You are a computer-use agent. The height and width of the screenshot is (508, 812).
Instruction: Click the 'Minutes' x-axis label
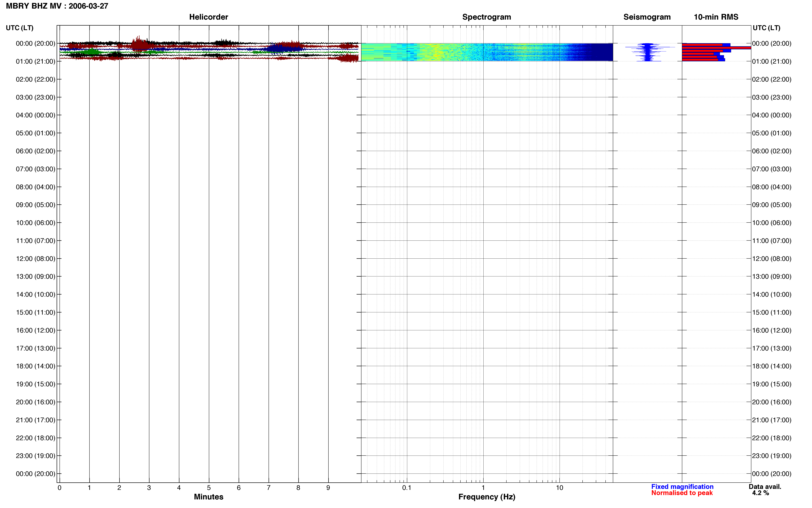(x=209, y=497)
